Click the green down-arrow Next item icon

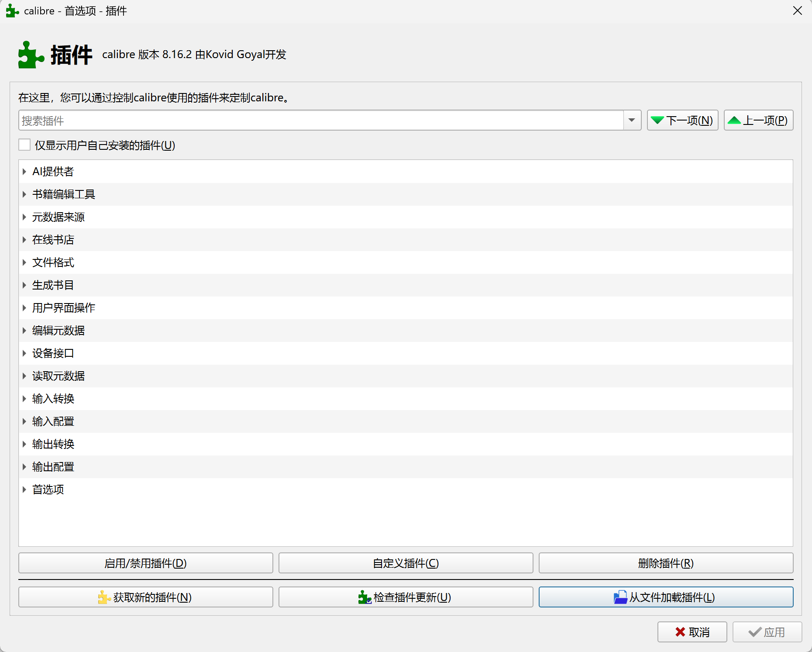coord(657,121)
